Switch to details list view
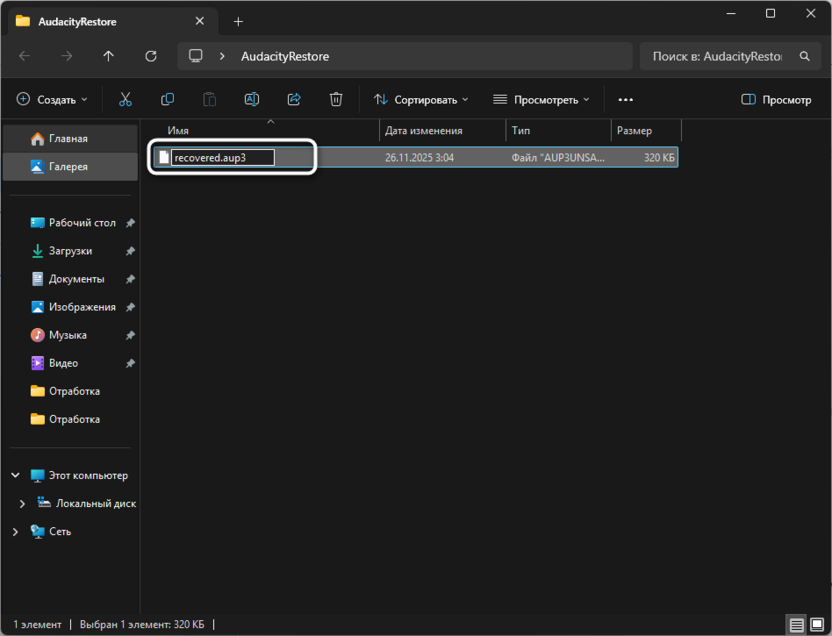 [x=796, y=625]
